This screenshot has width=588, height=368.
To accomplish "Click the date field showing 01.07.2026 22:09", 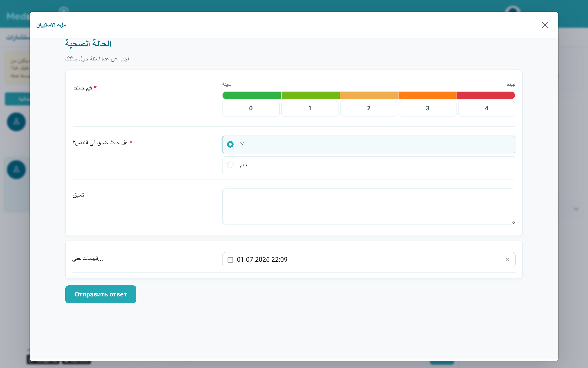I will coord(369,259).
